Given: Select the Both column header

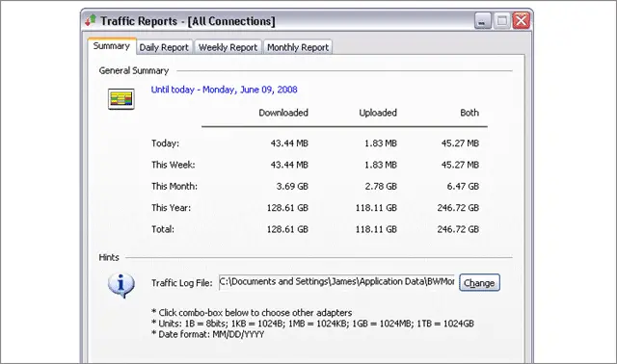Looking at the screenshot, I should click(469, 113).
